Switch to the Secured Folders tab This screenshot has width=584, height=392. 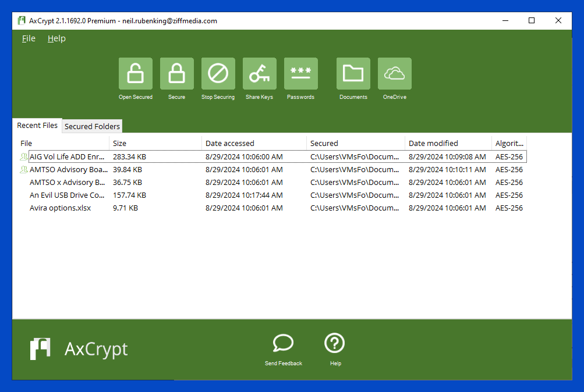[x=93, y=126]
